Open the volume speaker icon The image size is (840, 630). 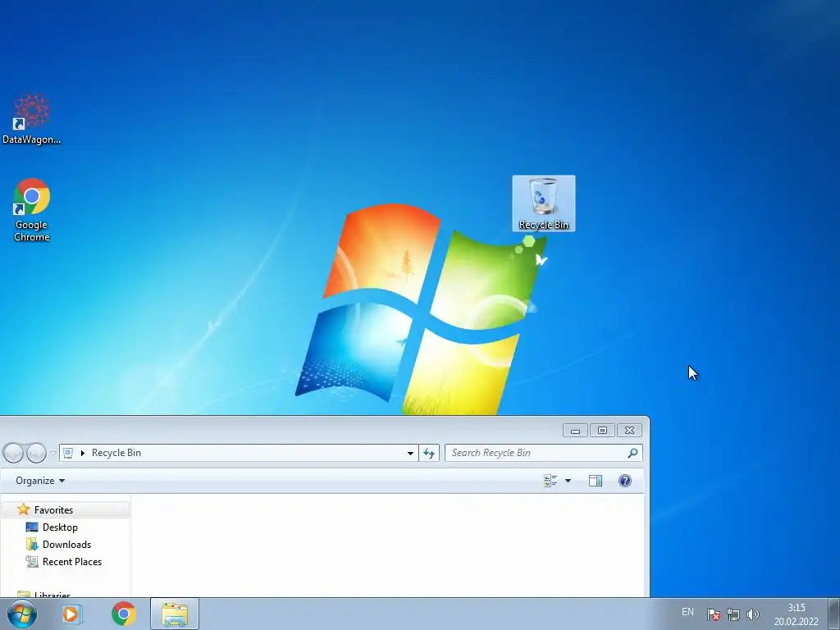(x=753, y=614)
